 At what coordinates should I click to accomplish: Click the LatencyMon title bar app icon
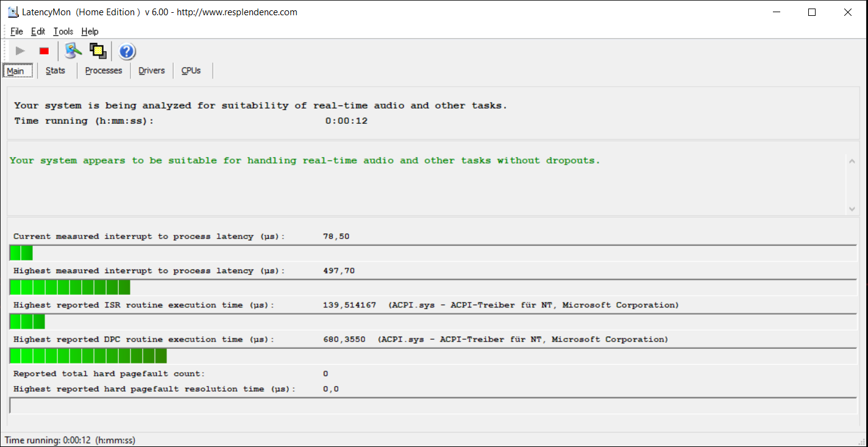coord(12,12)
